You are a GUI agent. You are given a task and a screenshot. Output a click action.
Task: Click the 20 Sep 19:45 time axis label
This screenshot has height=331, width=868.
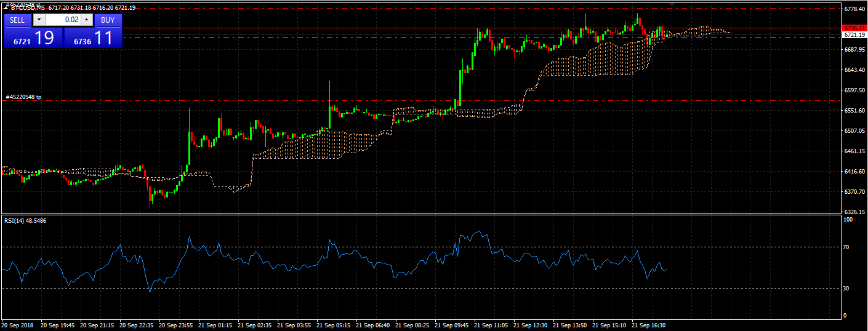click(57, 325)
